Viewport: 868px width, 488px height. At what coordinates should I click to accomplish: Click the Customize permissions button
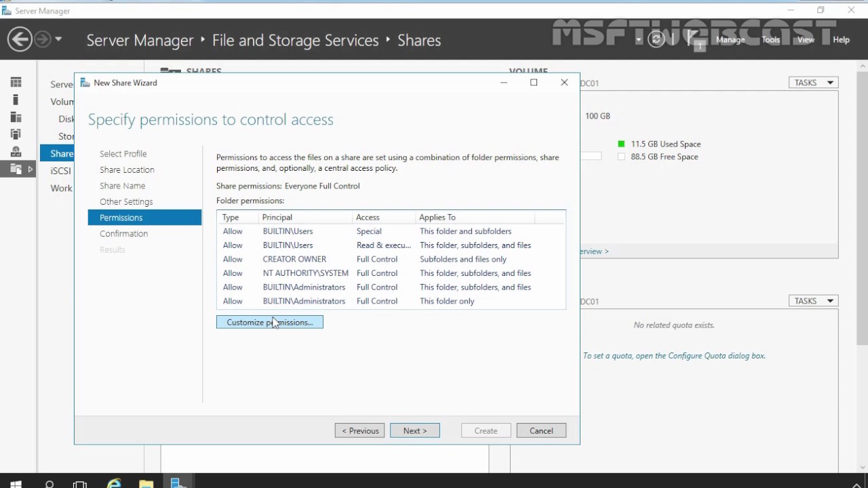269,322
